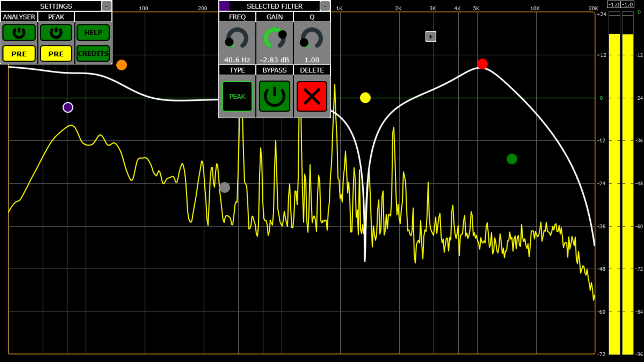Select the yellow filter node
644x362 pixels.
click(365, 98)
